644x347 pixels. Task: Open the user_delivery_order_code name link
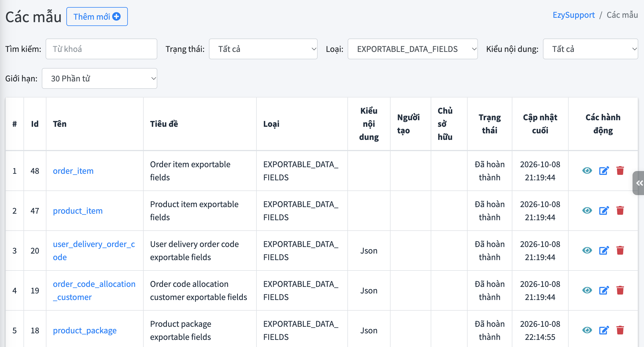click(94, 251)
